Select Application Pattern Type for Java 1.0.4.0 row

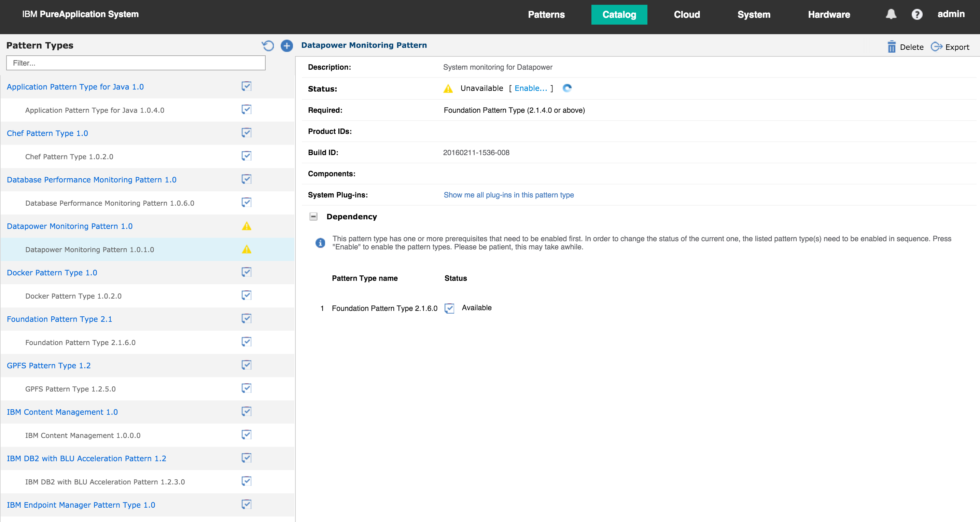(x=148, y=110)
